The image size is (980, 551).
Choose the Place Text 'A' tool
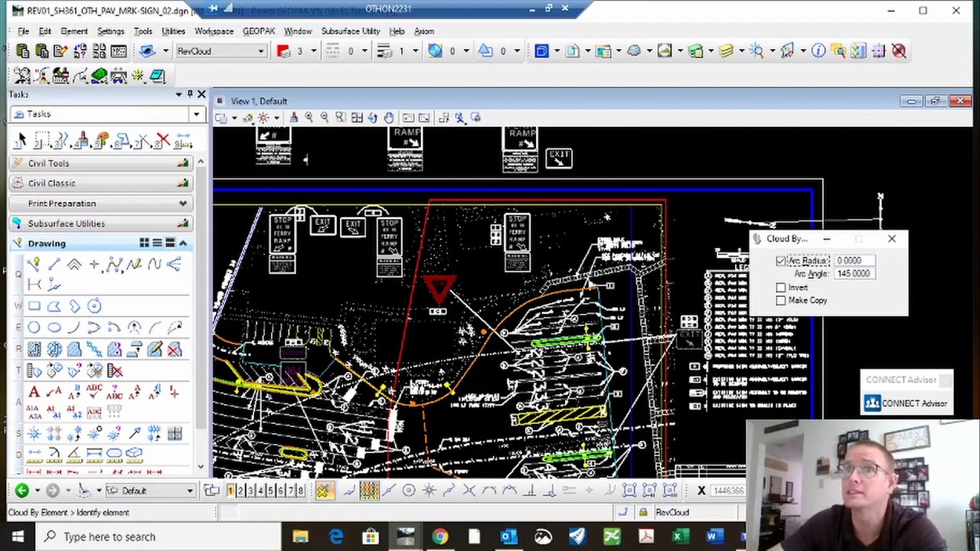pyautogui.click(x=34, y=393)
